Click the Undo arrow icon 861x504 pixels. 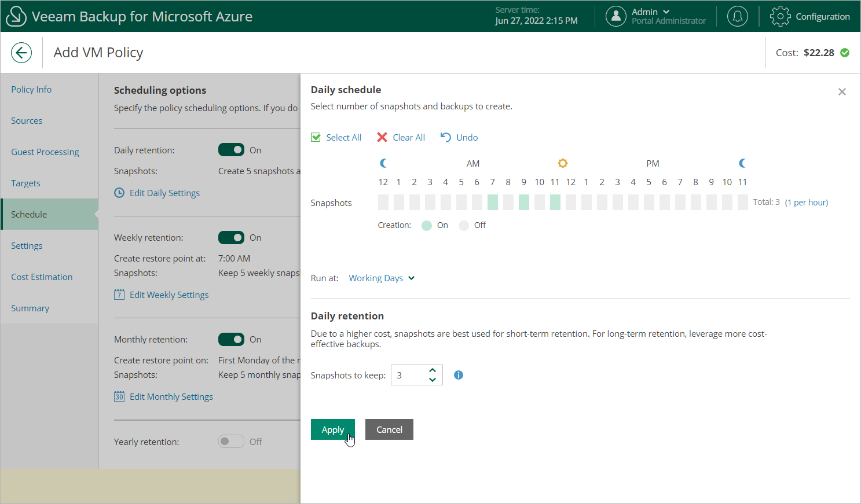tap(445, 137)
